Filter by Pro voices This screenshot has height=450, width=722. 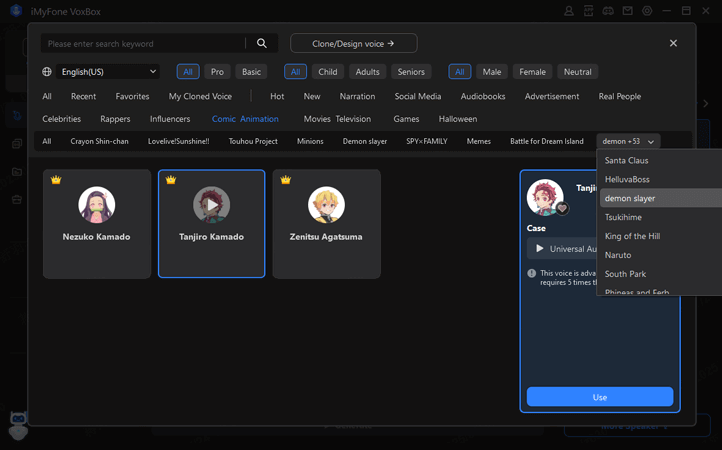click(x=217, y=72)
